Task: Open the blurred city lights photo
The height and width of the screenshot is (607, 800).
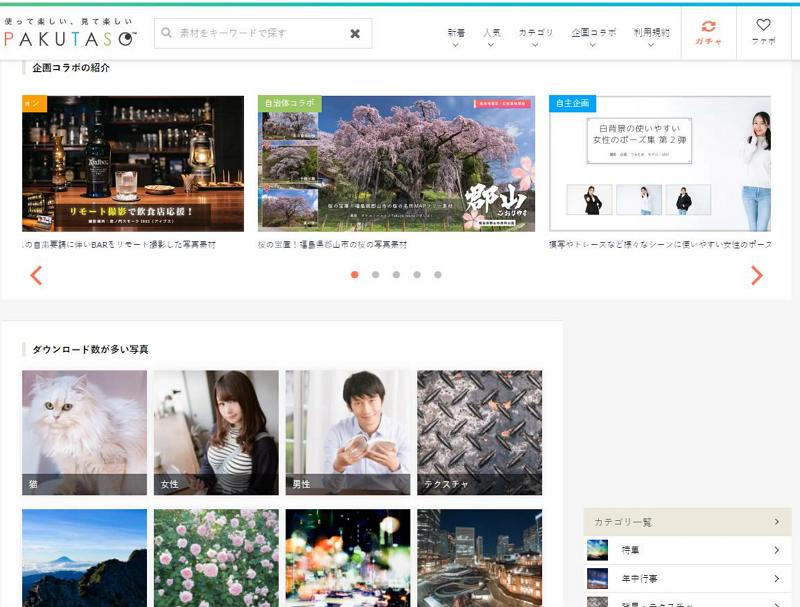Action: pos(348,558)
